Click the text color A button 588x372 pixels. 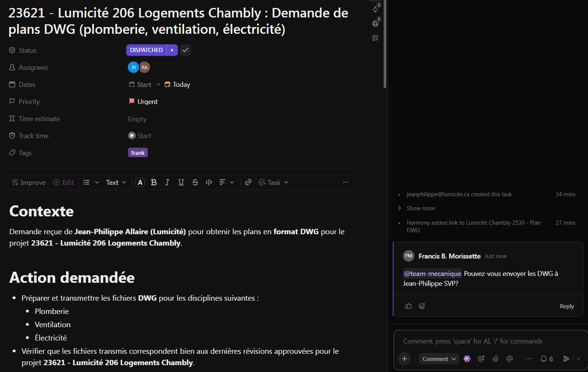[140, 183]
